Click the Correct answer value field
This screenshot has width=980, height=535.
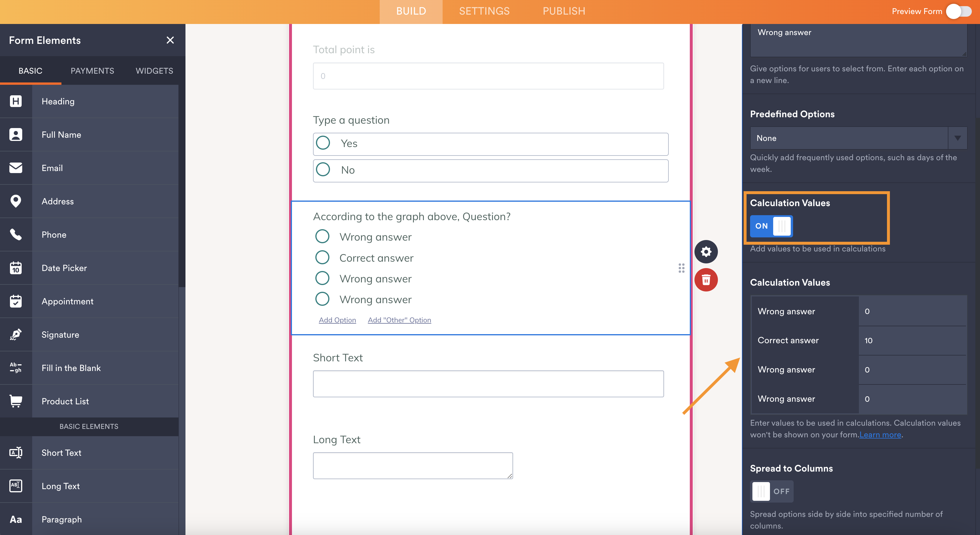pos(912,340)
